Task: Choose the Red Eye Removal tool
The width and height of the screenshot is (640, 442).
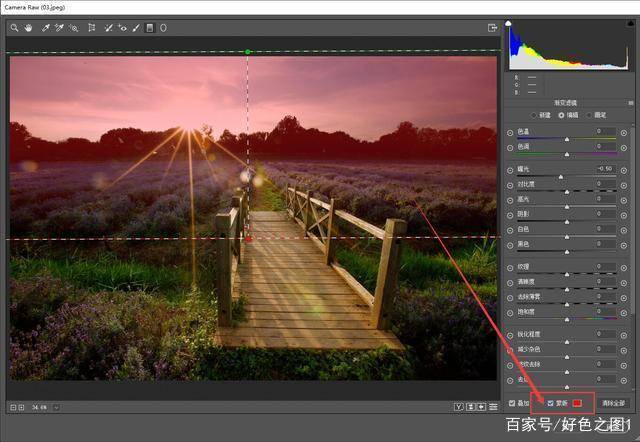Action: pos(123,28)
